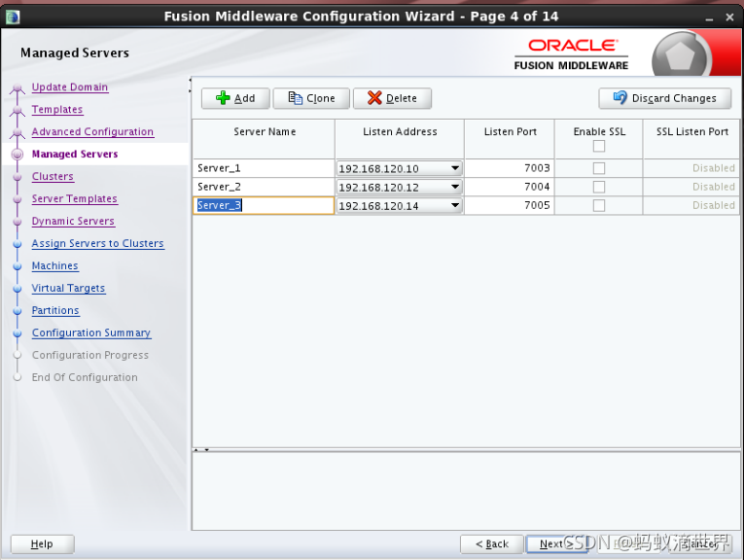Click the red X Delete icon
The height and width of the screenshot is (560, 744).
[x=374, y=98]
